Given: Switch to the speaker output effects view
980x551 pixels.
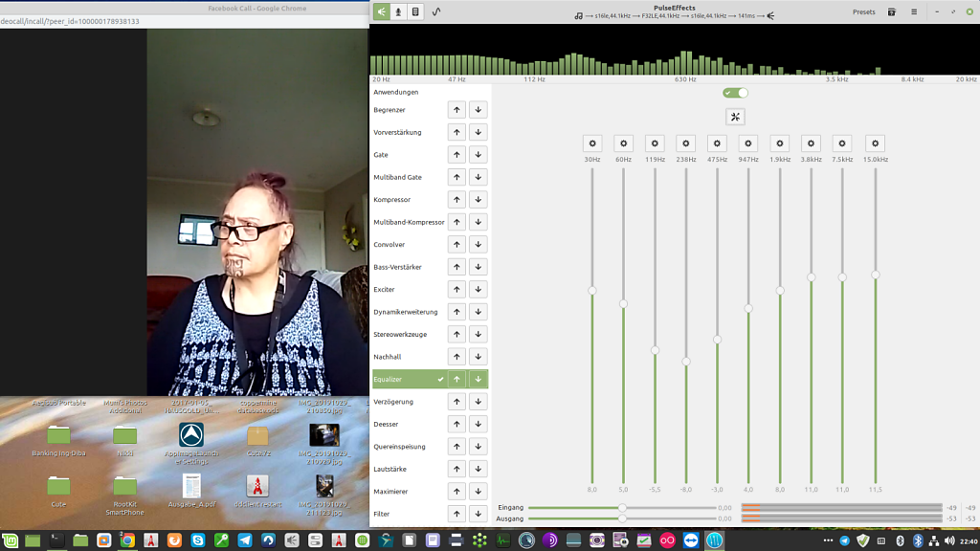Looking at the screenshot, I should click(x=382, y=11).
